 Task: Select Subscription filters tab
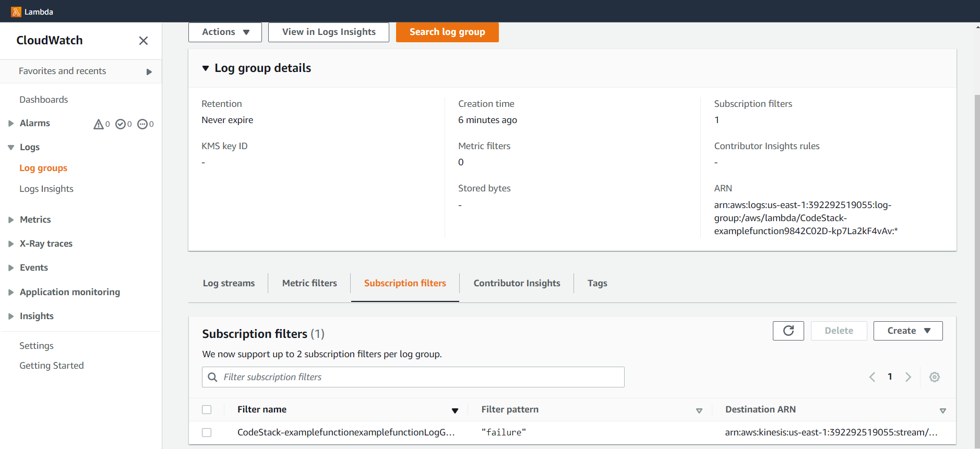(405, 283)
